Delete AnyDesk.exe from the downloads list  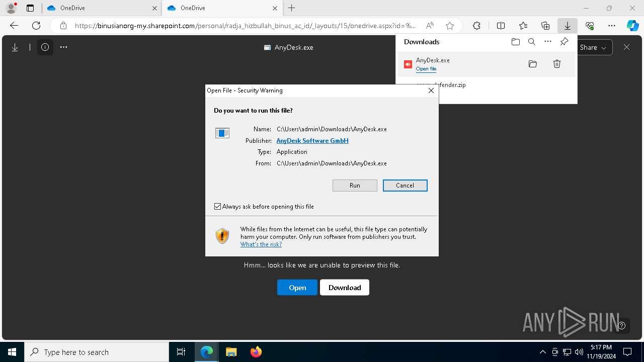557,64
